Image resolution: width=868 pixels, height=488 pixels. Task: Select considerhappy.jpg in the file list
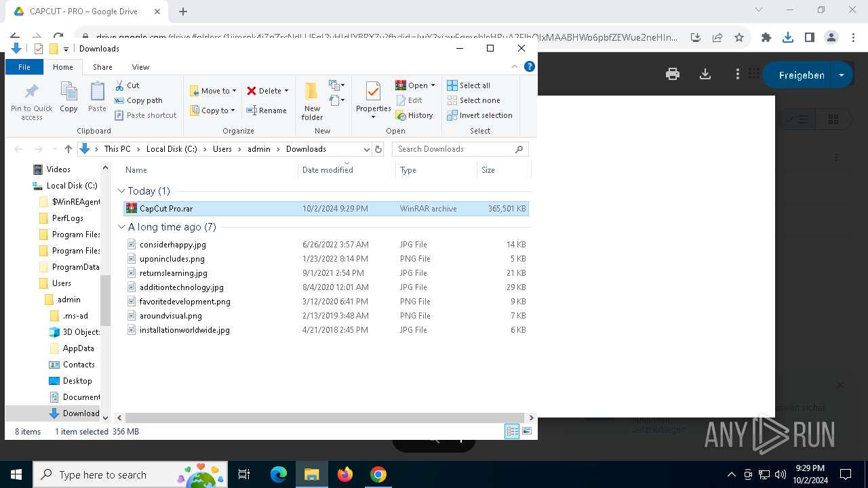pyautogui.click(x=326, y=245)
